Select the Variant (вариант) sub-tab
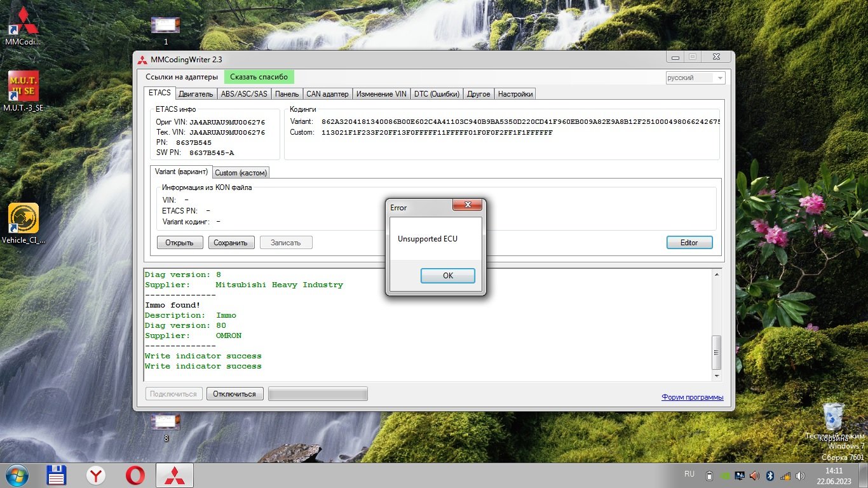Viewport: 868px width, 488px height. (181, 172)
